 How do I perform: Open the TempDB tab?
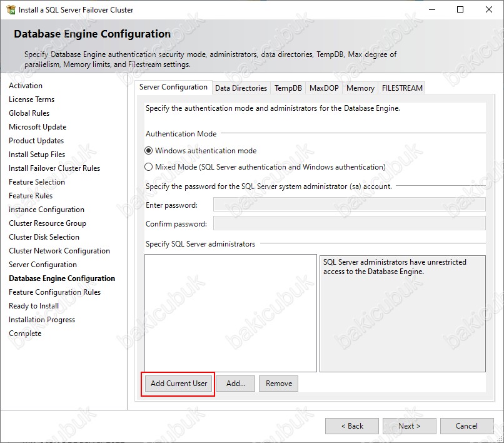coord(288,88)
